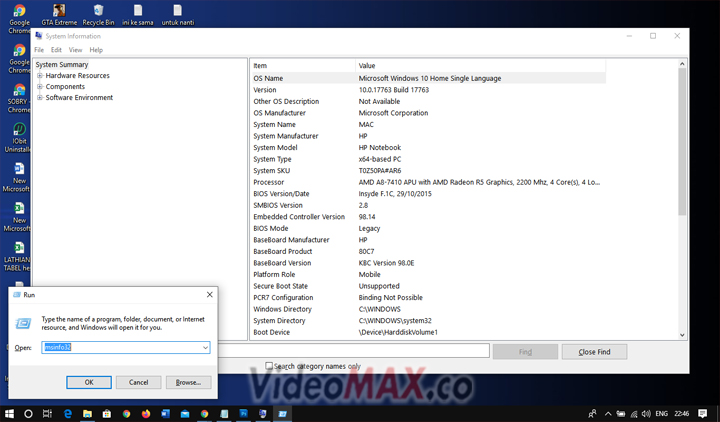Click Cancel in Run dialog
The width and height of the screenshot is (720, 422).
point(138,382)
